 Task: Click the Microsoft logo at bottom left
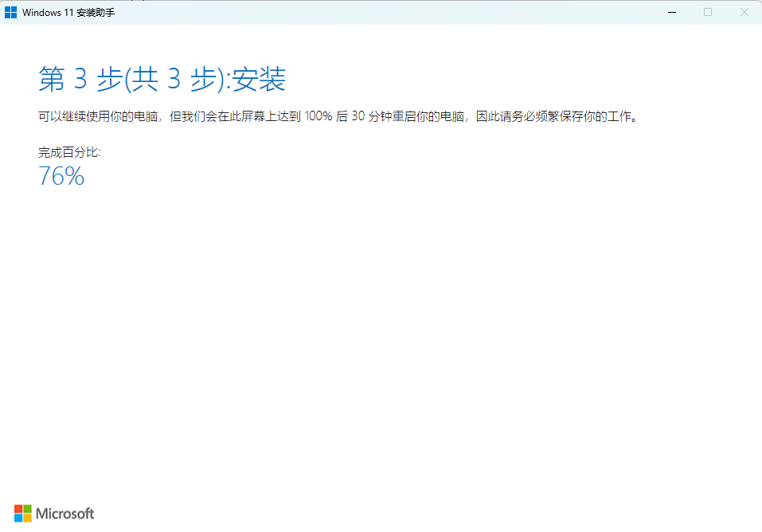point(54,514)
